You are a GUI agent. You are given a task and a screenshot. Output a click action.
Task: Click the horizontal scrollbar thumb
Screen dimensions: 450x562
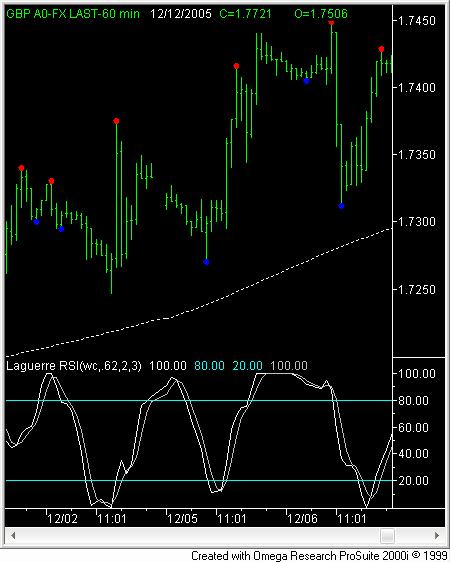(x=387, y=536)
